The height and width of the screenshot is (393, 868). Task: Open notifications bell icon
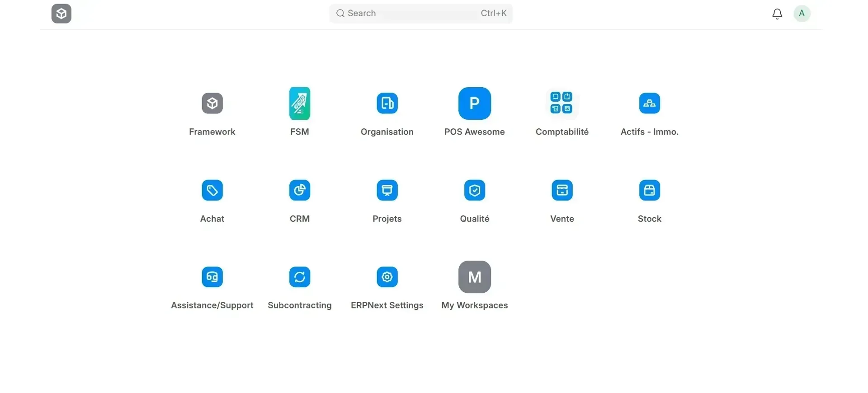point(777,14)
